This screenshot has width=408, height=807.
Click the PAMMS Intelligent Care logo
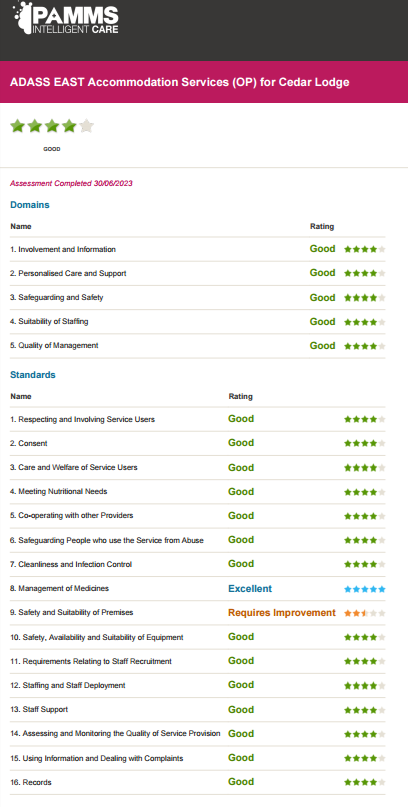[65, 18]
